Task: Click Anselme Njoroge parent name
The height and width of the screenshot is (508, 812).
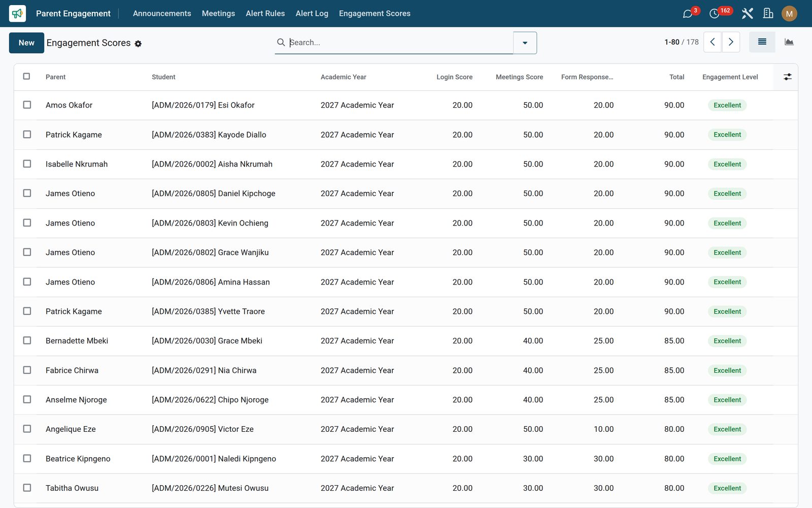Action: pos(76,400)
